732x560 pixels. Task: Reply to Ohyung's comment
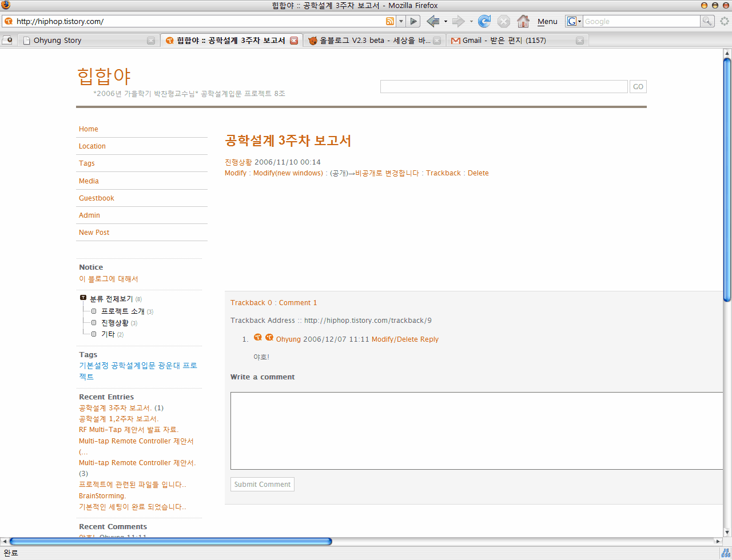(x=429, y=339)
